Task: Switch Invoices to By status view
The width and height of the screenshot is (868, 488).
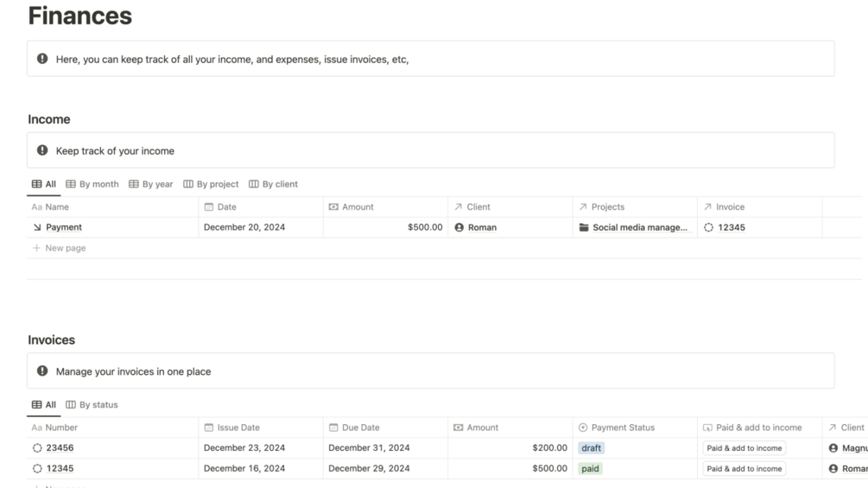Action: click(x=92, y=405)
